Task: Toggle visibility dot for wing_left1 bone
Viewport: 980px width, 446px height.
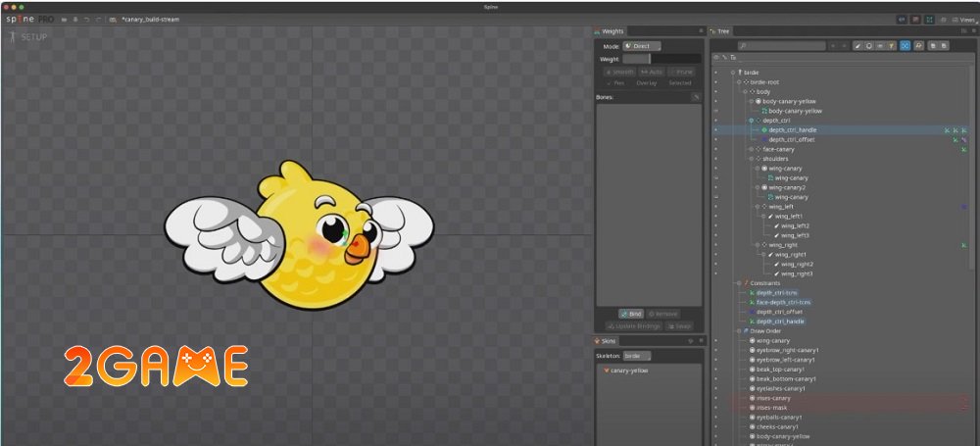Action: click(x=715, y=216)
